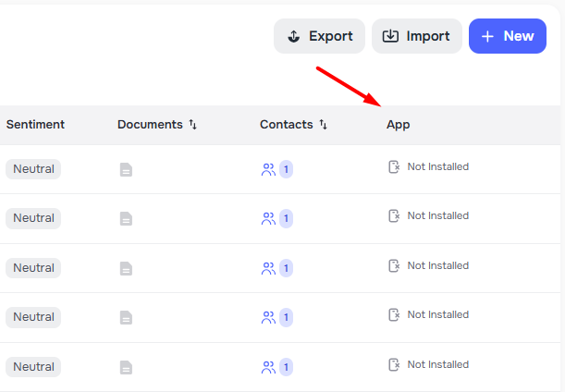Click the App column header
This screenshot has width=565, height=392.
pos(398,125)
